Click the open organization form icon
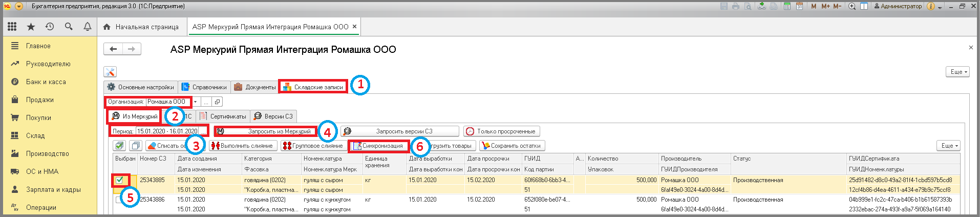This screenshot has height=217, width=980. click(x=217, y=102)
